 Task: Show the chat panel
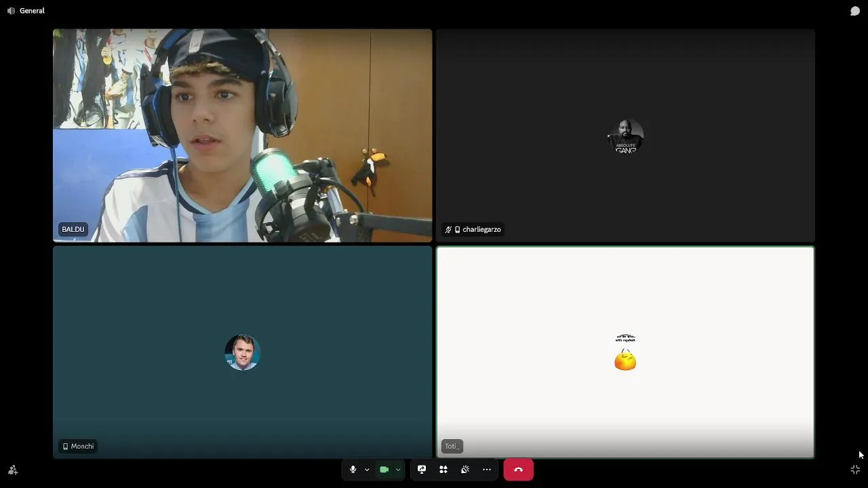(x=855, y=11)
